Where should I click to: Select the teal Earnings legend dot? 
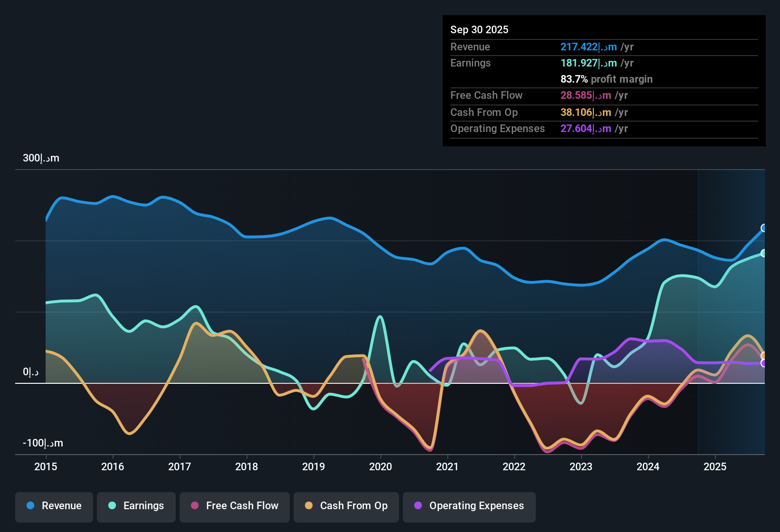click(x=112, y=506)
